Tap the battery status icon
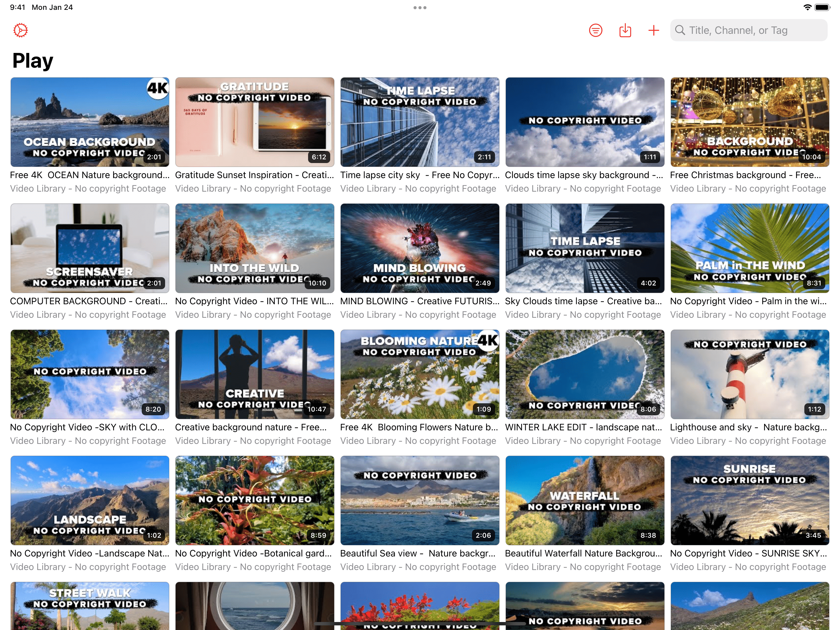This screenshot has height=630, width=840. 822,7
